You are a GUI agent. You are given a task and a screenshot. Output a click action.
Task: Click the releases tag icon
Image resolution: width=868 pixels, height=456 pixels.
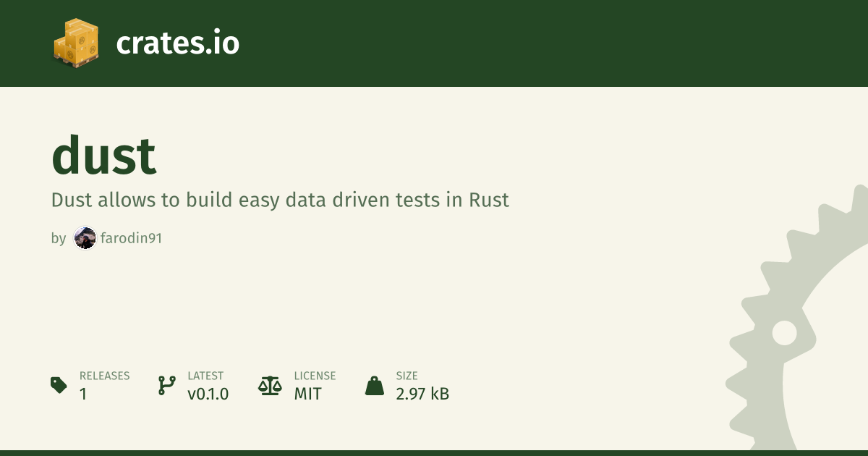click(x=59, y=385)
